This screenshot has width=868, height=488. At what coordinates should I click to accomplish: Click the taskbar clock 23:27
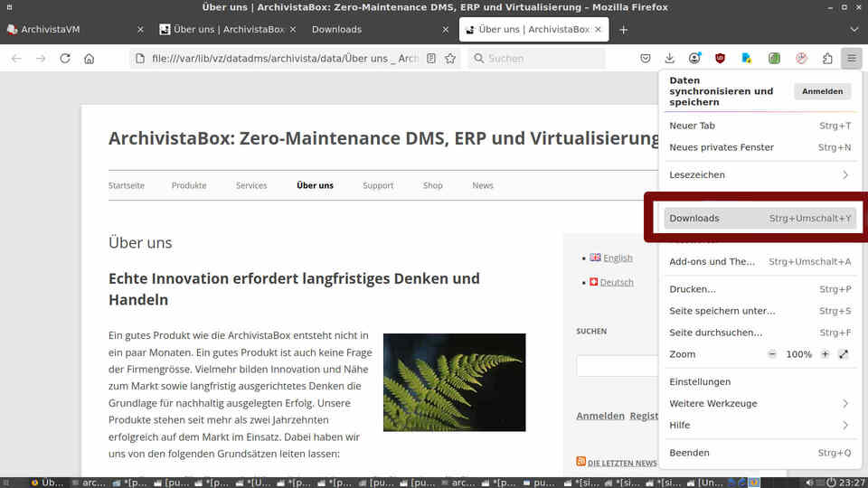click(x=852, y=483)
